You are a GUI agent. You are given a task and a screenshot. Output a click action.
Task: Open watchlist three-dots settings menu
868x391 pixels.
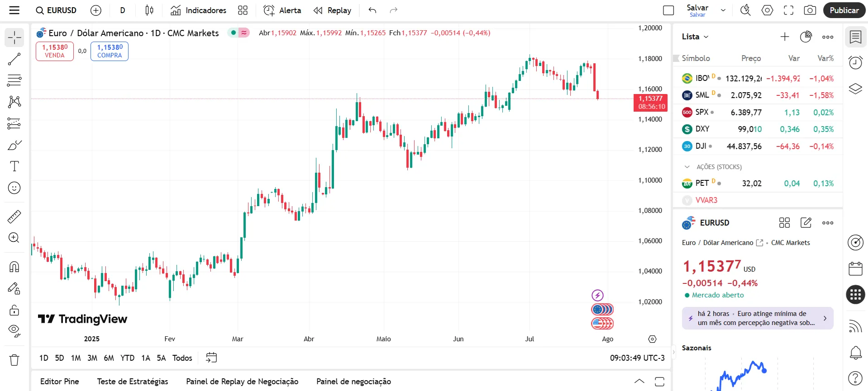828,37
